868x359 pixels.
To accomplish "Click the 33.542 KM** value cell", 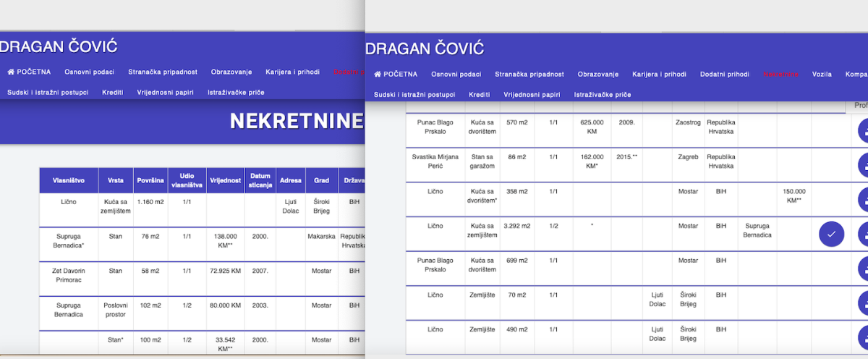I will [x=225, y=344].
